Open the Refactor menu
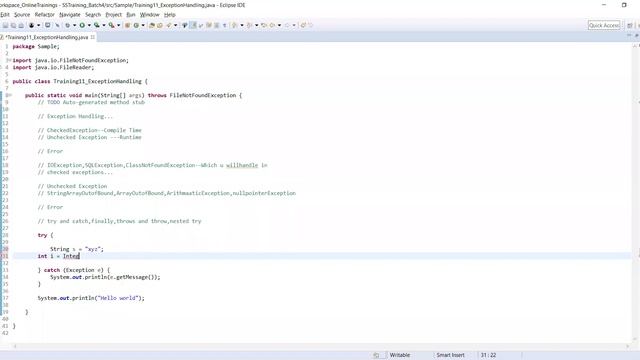The image size is (640, 360). point(44,15)
